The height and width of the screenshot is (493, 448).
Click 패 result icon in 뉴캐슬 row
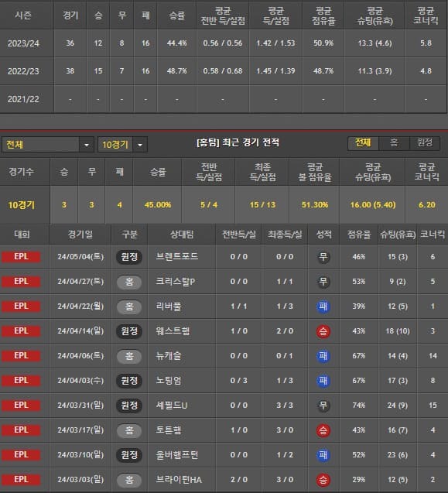tap(323, 356)
